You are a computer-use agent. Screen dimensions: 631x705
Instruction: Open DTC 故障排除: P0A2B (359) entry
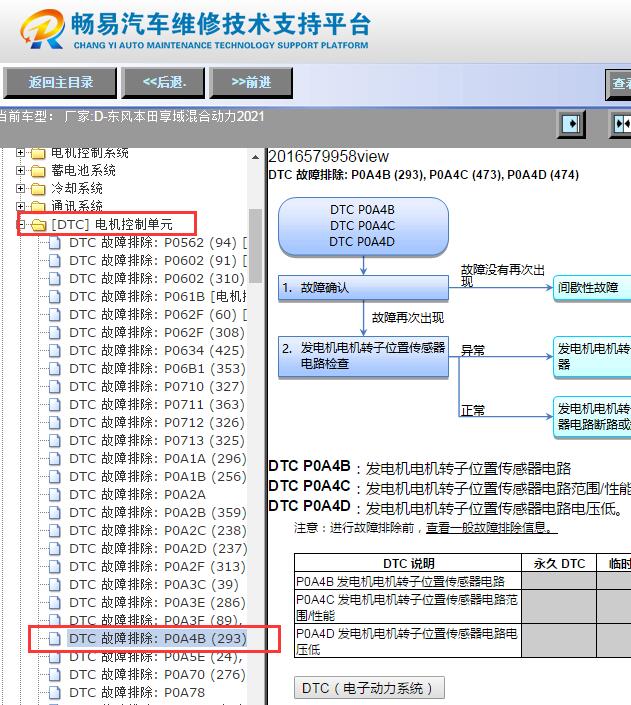click(157, 513)
